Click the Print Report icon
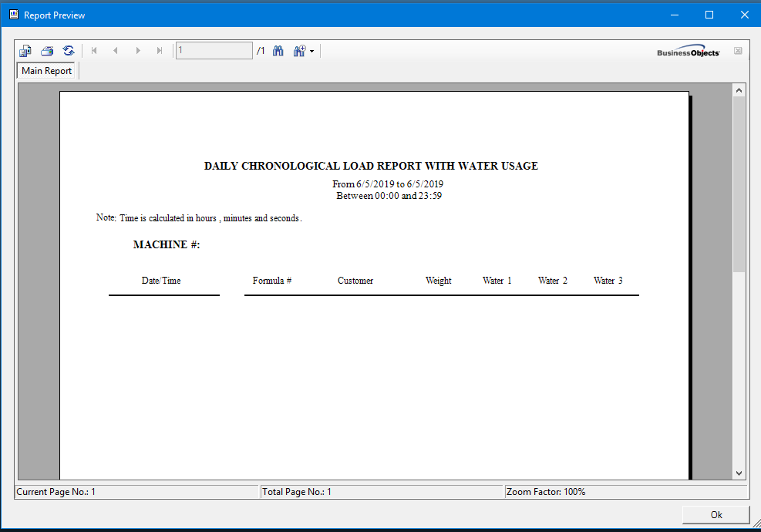 (x=47, y=51)
